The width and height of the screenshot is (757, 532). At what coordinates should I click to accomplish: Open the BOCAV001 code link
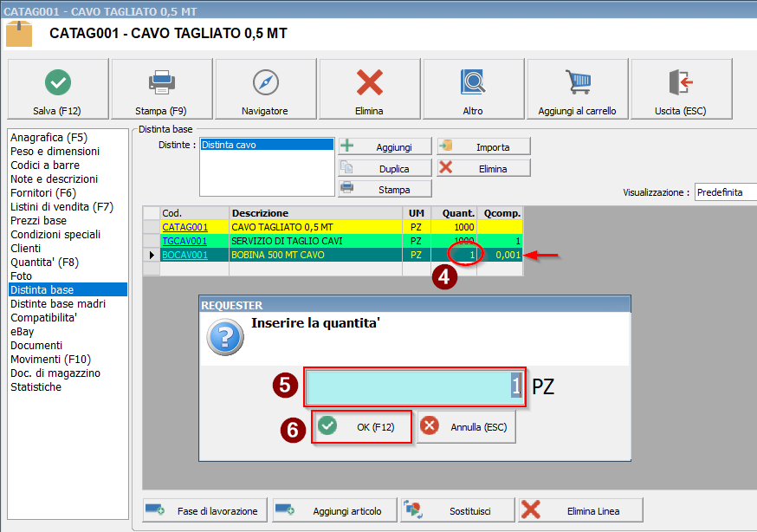point(184,255)
